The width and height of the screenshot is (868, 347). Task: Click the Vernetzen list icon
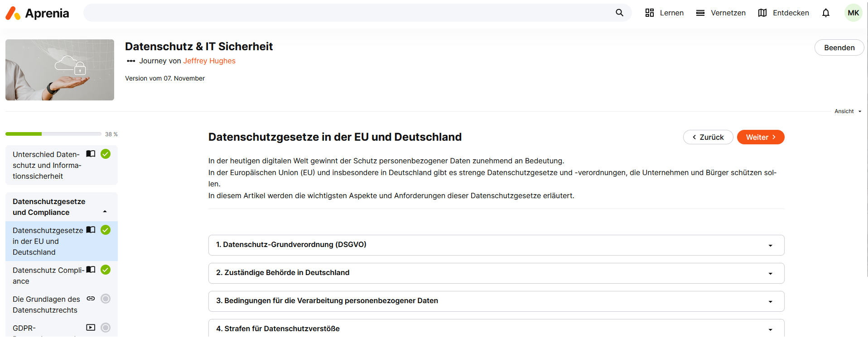(700, 13)
